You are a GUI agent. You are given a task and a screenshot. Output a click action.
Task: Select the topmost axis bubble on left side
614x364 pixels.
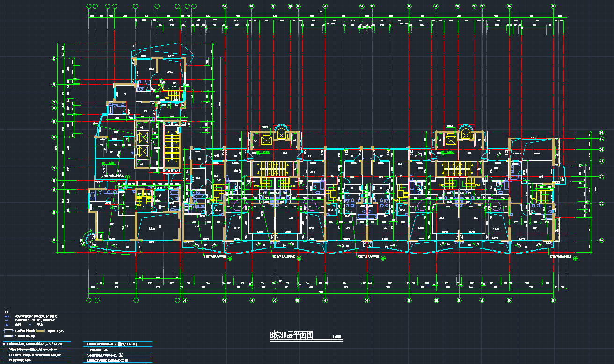pos(54,58)
